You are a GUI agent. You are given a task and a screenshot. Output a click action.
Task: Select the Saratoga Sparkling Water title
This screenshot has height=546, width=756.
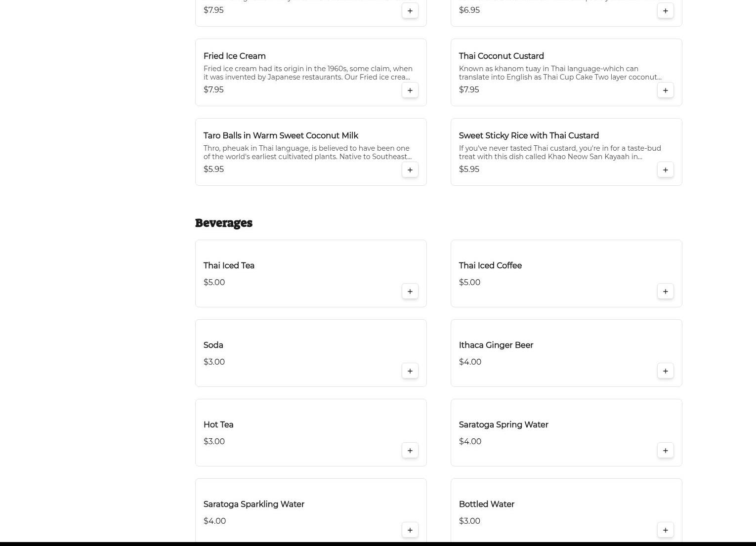click(x=253, y=504)
